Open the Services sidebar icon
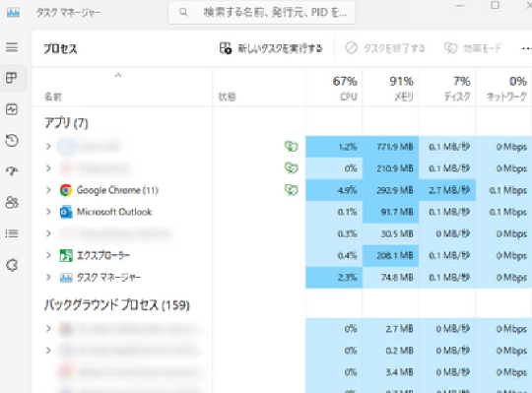The image size is (532, 393). coord(12,265)
